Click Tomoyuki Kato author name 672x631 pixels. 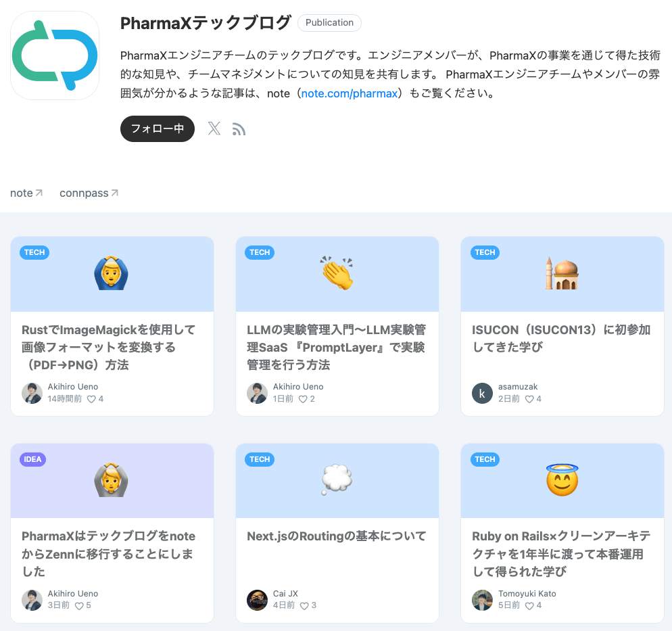(x=527, y=594)
